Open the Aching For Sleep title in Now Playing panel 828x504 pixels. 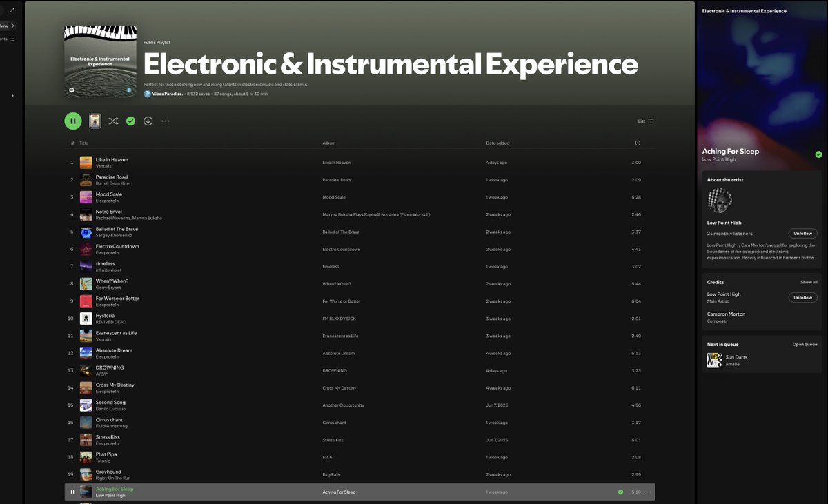pos(730,151)
